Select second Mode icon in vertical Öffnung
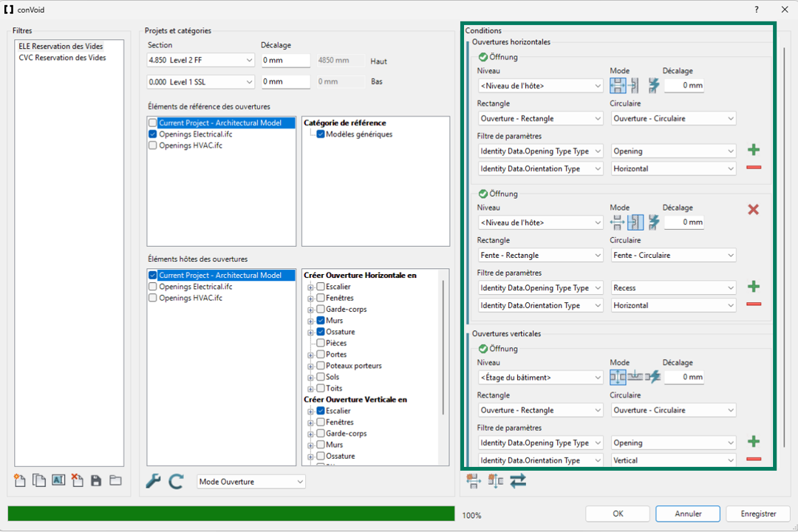The width and height of the screenshot is (798, 532). tap(635, 377)
